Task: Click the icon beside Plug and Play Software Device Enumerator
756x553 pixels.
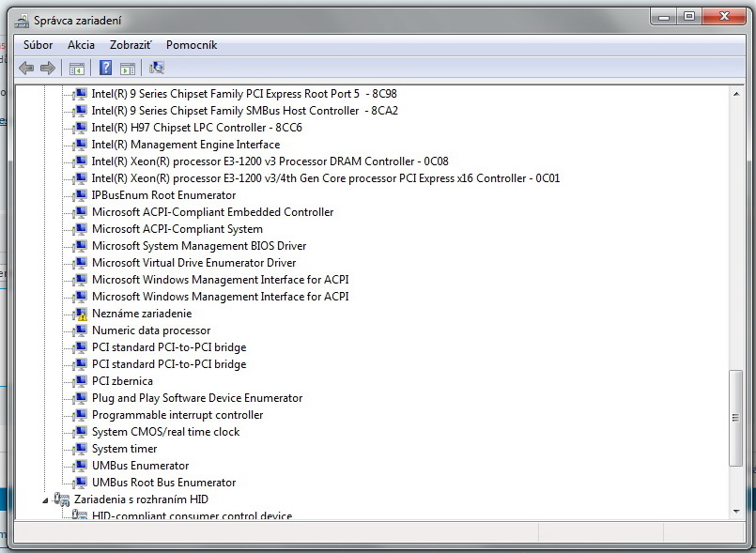Action: point(80,398)
